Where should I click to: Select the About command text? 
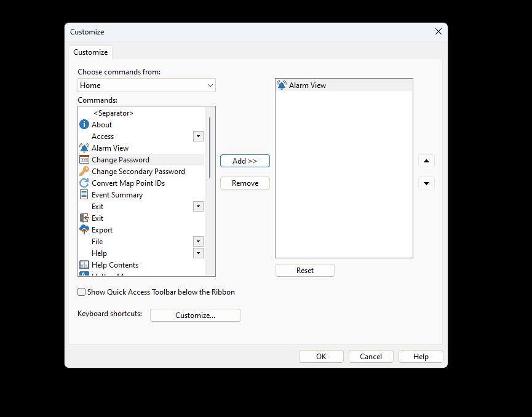pyautogui.click(x=101, y=125)
